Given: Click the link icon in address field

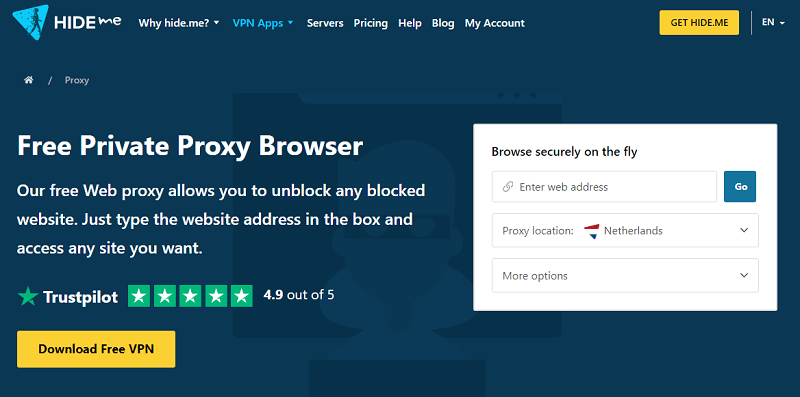Looking at the screenshot, I should 508,187.
